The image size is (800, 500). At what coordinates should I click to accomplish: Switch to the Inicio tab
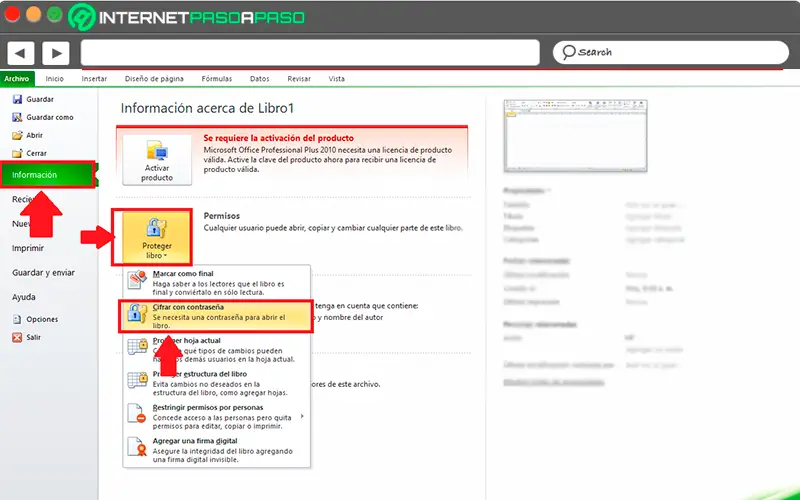[55, 79]
